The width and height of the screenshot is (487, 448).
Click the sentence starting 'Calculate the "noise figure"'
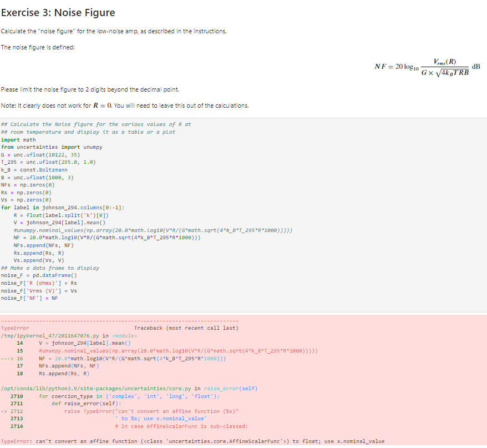pyautogui.click(x=114, y=32)
